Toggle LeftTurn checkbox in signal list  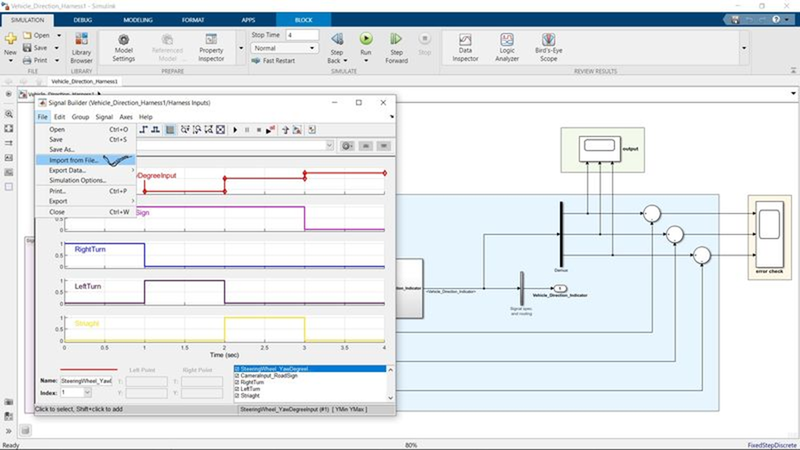click(237, 389)
